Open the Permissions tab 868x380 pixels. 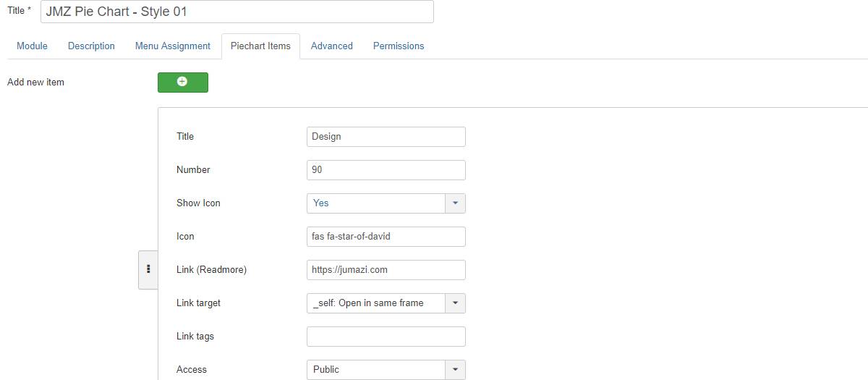coord(399,46)
